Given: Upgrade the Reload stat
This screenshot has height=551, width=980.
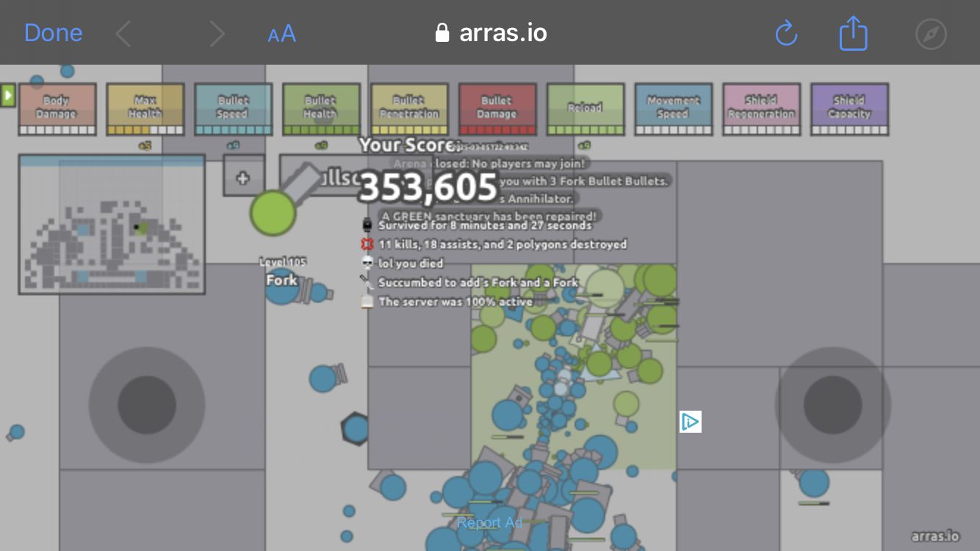Looking at the screenshot, I should (586, 109).
